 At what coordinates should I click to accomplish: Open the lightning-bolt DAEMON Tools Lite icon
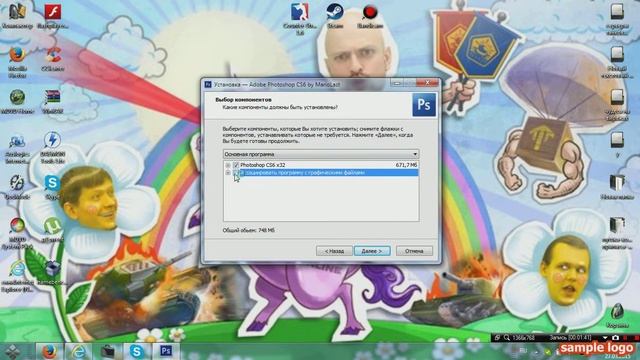click(x=53, y=147)
